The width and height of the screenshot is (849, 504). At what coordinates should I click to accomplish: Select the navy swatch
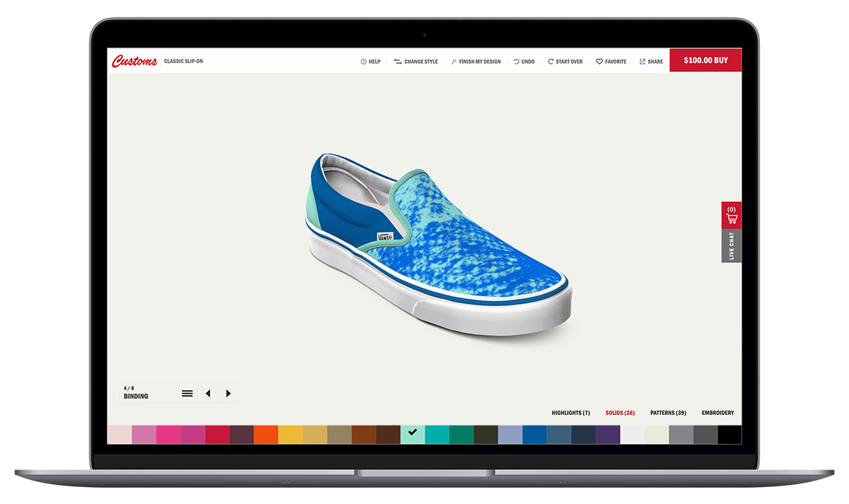pyautogui.click(x=584, y=434)
